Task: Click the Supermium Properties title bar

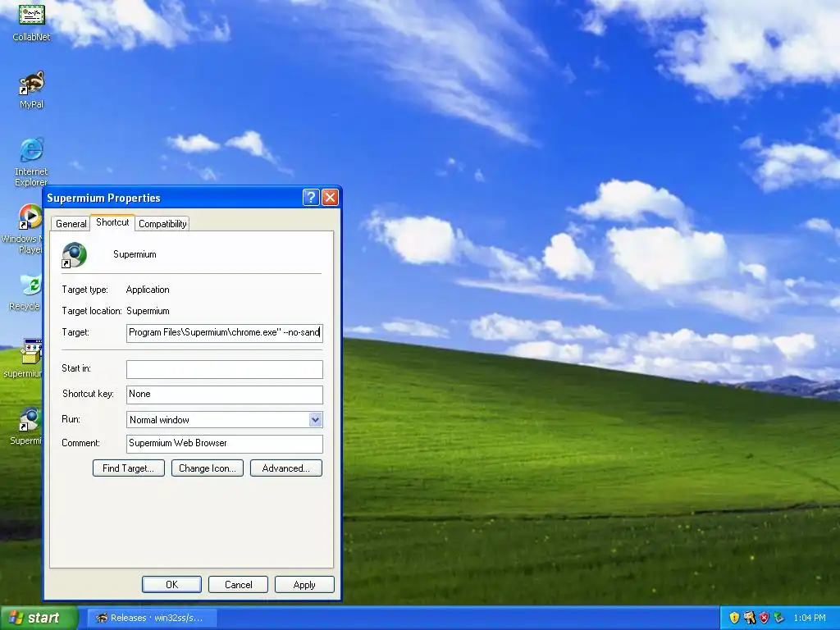Action: click(171, 198)
